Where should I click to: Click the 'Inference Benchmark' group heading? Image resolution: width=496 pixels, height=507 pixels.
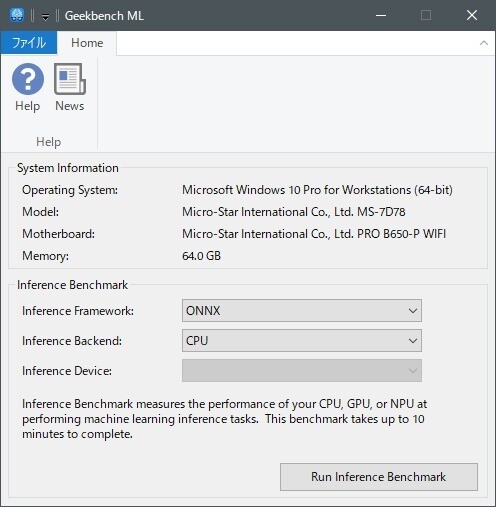click(72, 285)
